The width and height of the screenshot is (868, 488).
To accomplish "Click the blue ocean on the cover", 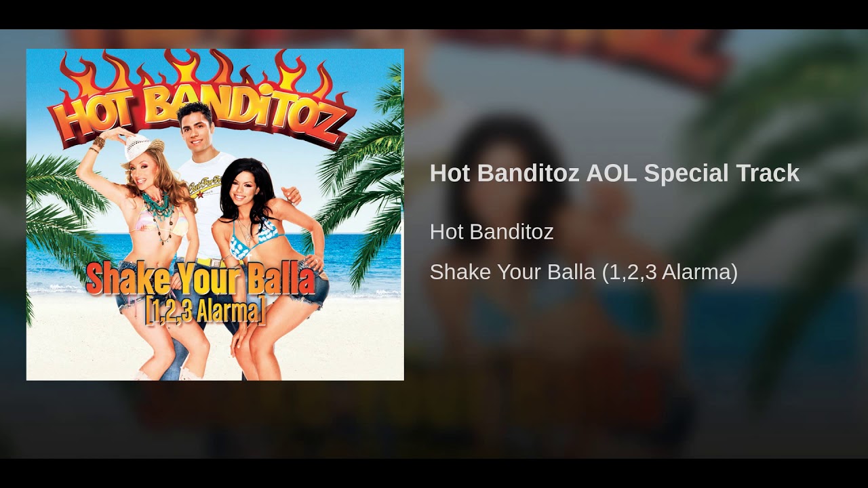I will [359, 261].
